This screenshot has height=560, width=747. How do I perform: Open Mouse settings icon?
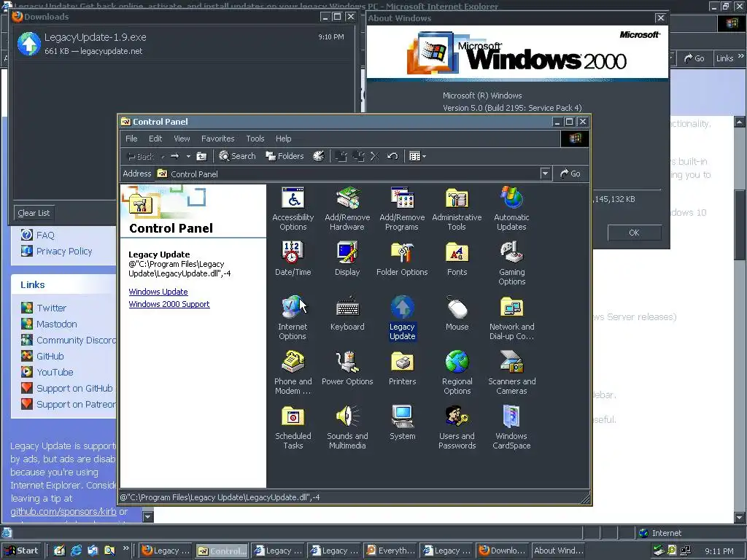coord(457,313)
